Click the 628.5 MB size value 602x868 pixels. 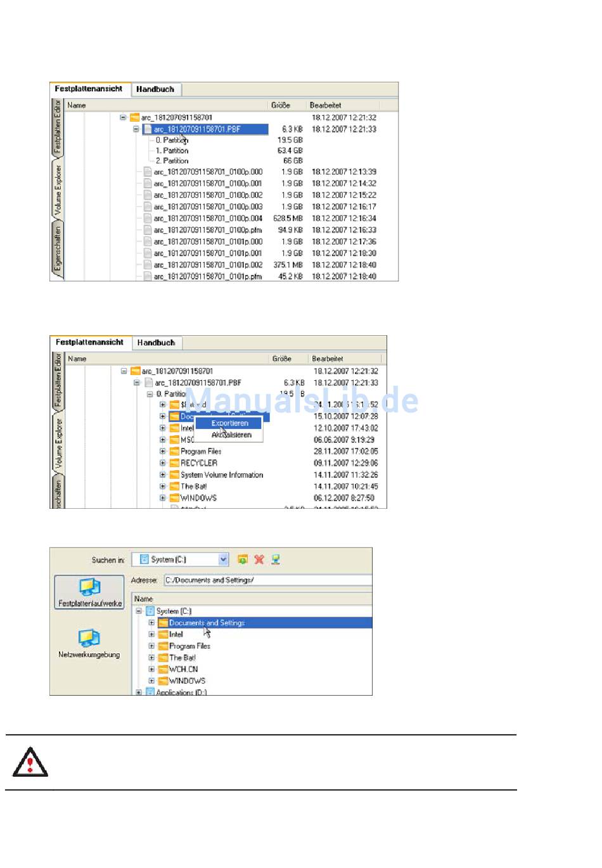[288, 219]
